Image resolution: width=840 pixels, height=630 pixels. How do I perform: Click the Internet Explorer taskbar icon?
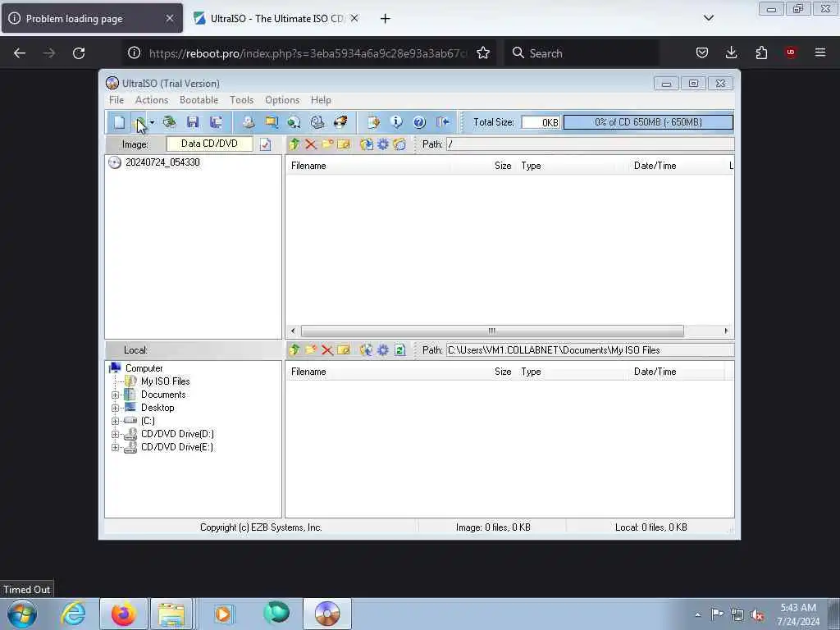[x=73, y=614]
